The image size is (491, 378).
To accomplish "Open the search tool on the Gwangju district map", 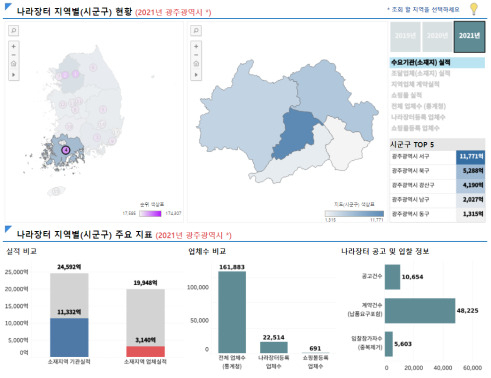I will pyautogui.click(x=196, y=31).
